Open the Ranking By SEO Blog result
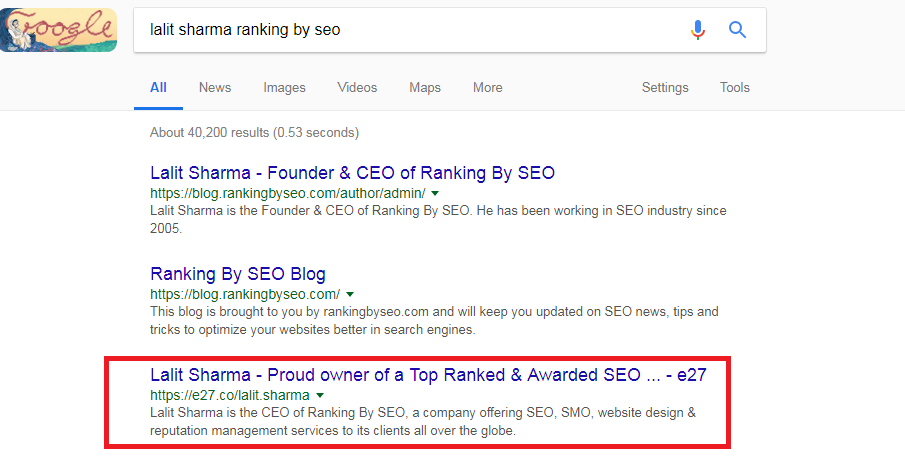 pos(238,274)
